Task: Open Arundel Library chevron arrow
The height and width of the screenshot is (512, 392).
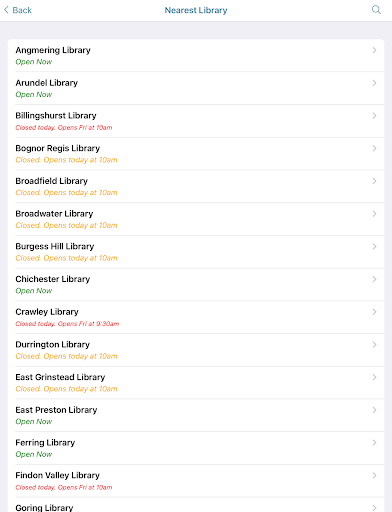Action: click(374, 83)
